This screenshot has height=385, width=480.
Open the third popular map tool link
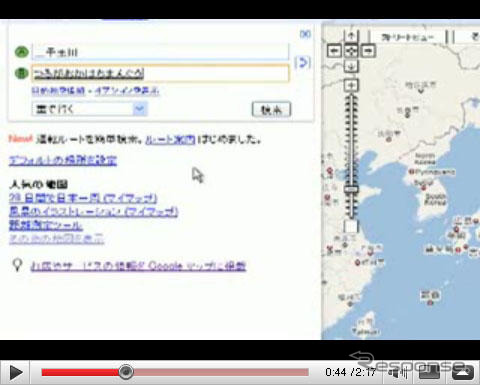click(46, 225)
